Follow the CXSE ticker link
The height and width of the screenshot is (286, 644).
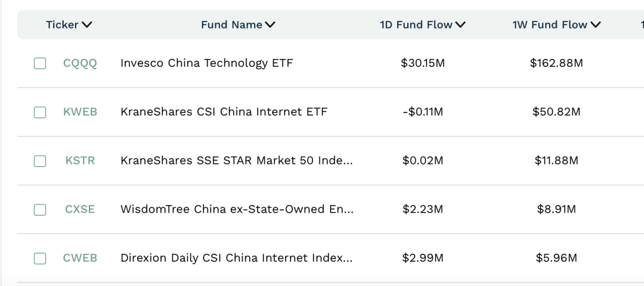pos(80,210)
